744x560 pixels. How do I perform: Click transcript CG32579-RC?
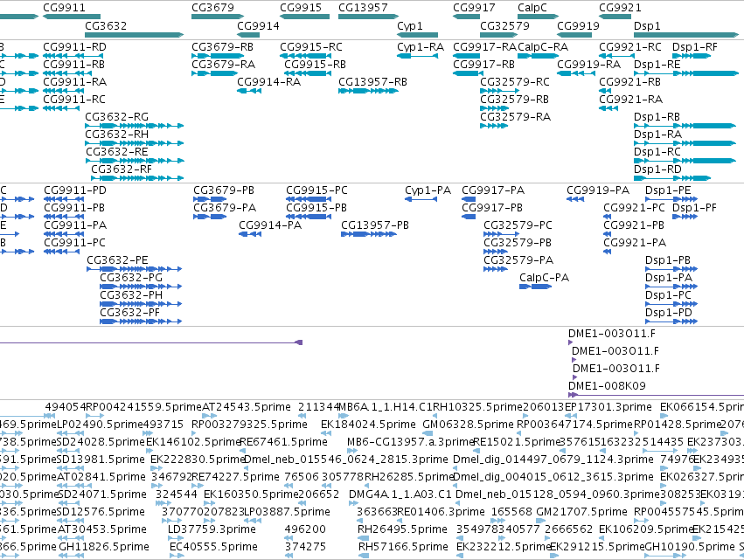coord(499,91)
